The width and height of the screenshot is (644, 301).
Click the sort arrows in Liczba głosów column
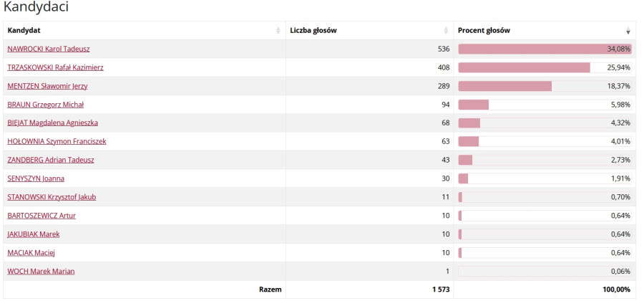click(446, 31)
